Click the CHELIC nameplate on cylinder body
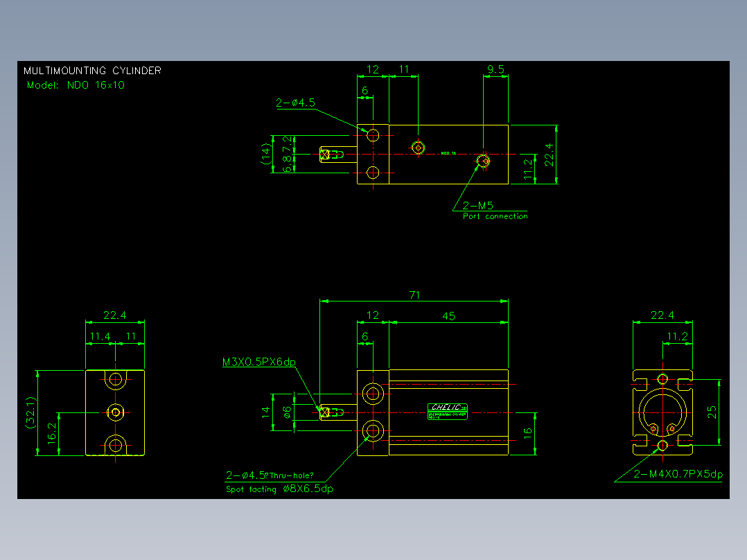This screenshot has height=560, width=747. pos(448,411)
